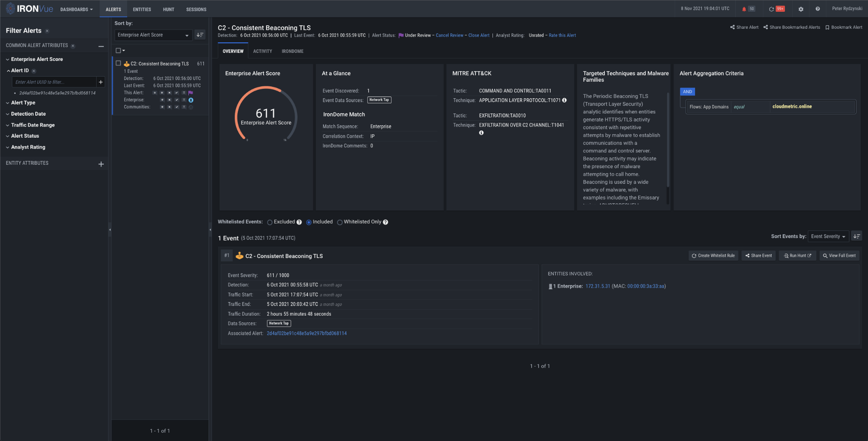Click the C2 alert type icon in list
The width and height of the screenshot is (868, 441).
click(x=126, y=64)
